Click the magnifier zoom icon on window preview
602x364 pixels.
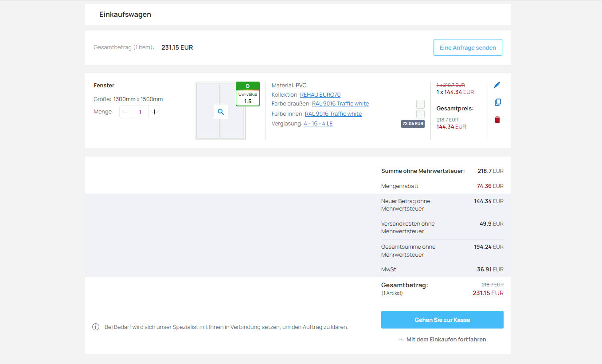click(221, 112)
